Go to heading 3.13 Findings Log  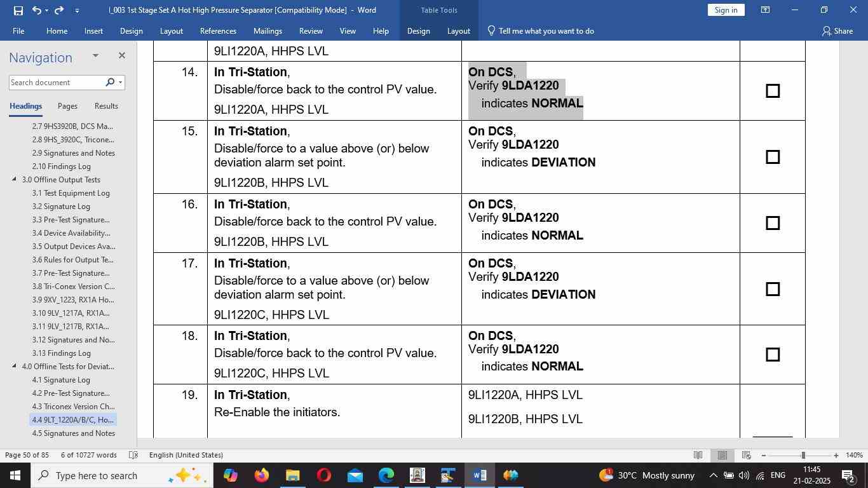[x=62, y=353]
